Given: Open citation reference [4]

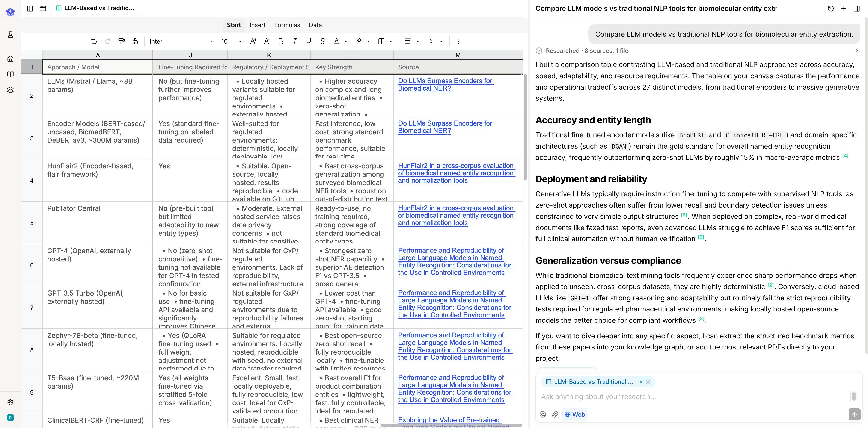Looking at the screenshot, I should 845,155.
